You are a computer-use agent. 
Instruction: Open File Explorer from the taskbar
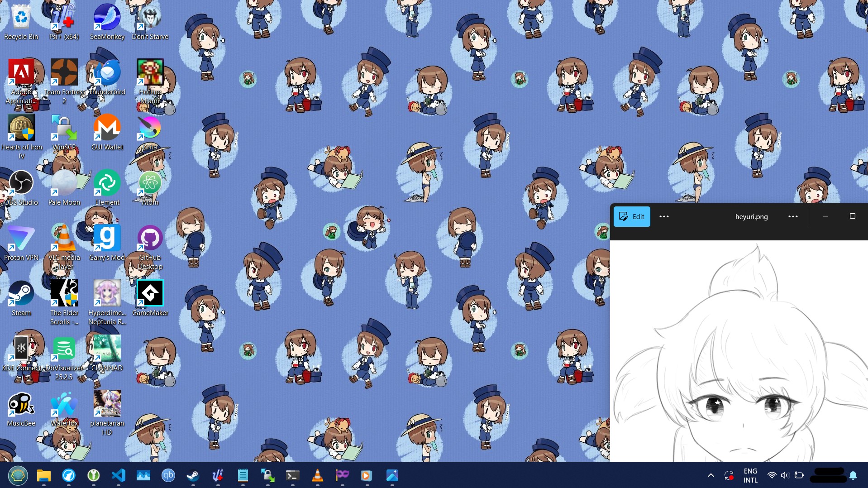coord(44,475)
